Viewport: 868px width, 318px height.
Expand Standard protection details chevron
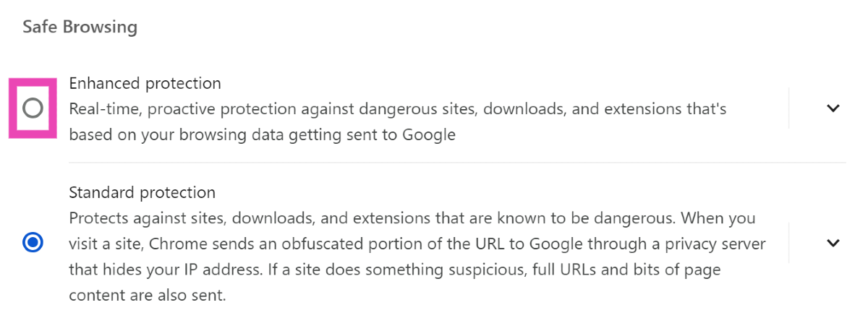(833, 243)
